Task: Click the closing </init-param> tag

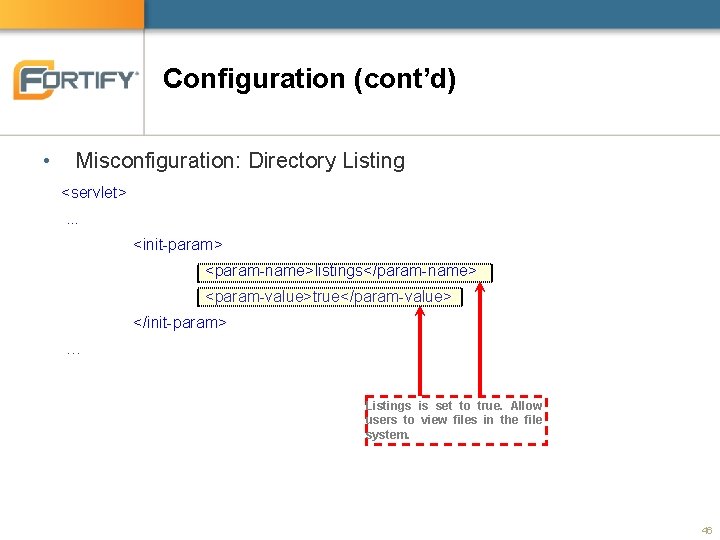Action: 180,323
